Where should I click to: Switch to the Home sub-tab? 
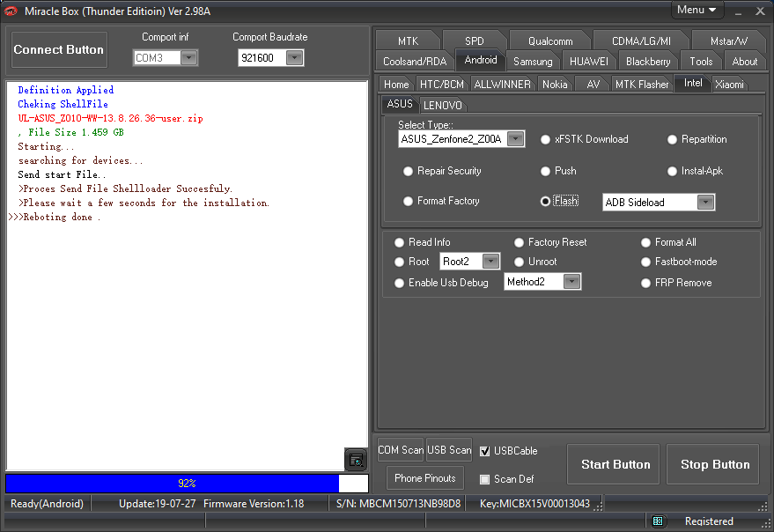pos(396,84)
